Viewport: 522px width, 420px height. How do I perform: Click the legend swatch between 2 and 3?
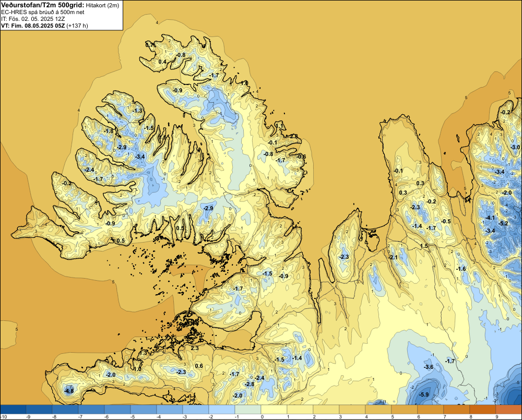pyautogui.click(x=326, y=409)
